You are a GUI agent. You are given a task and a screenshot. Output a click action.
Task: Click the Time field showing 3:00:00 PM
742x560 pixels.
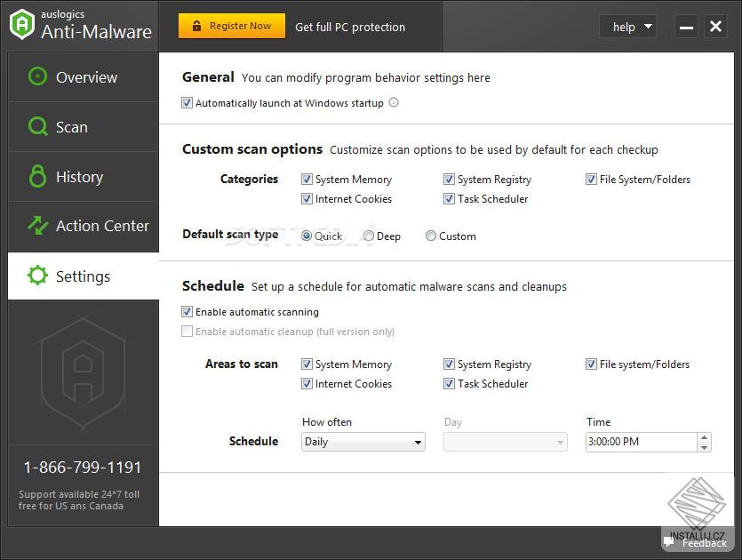pyautogui.click(x=642, y=442)
